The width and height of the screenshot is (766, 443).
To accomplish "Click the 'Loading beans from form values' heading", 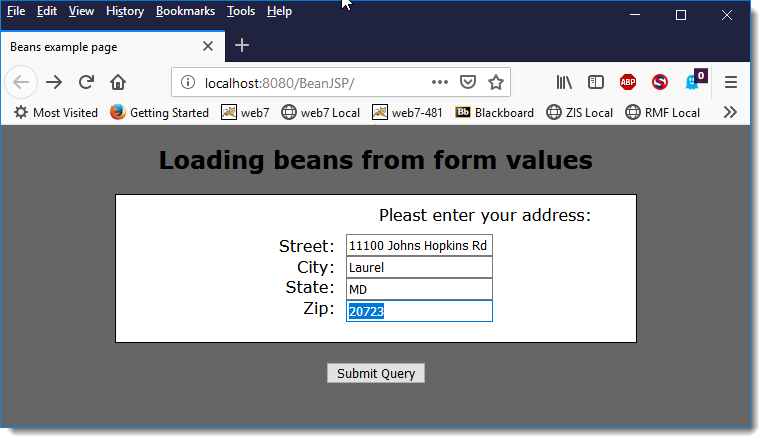I will [375, 160].
